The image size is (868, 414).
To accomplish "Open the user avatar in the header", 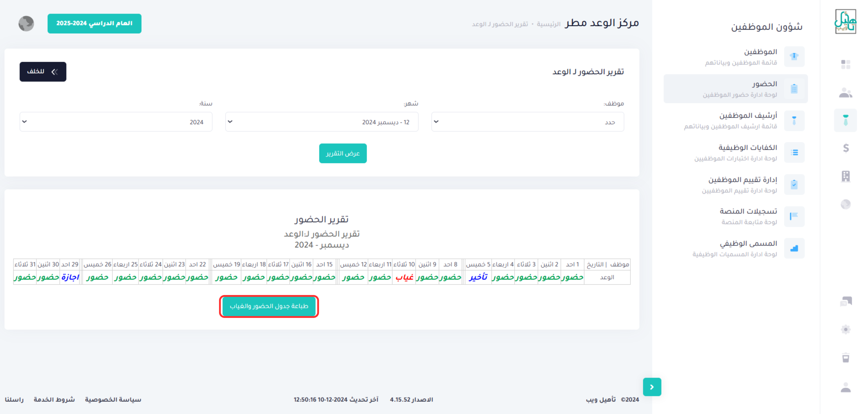I will pyautogui.click(x=26, y=24).
